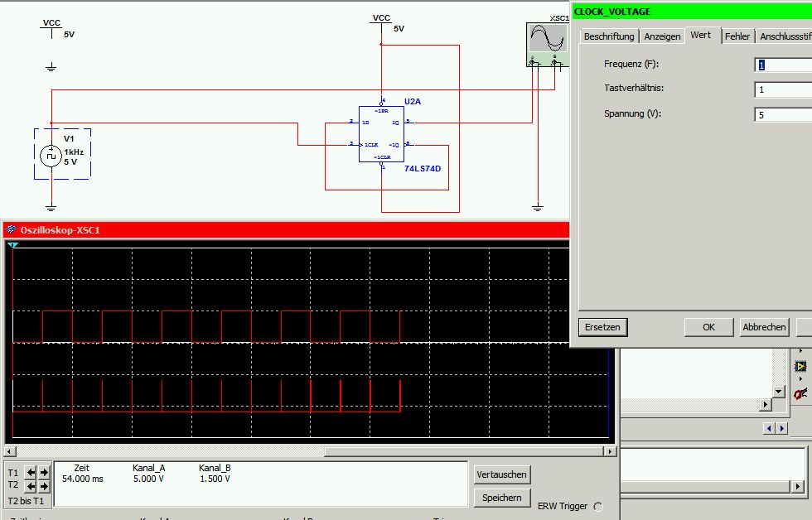
Task: Click the blue right tab-scroll arrow
Action: point(782,428)
